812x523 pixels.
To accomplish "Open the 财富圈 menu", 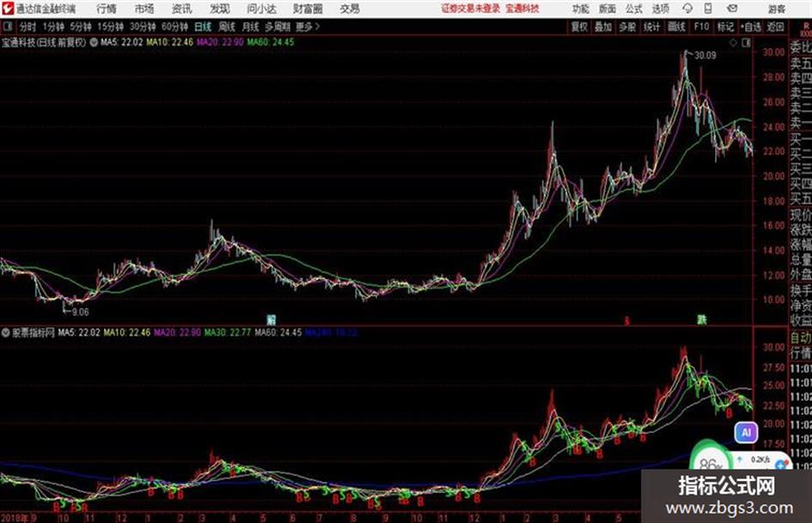I will (x=308, y=9).
